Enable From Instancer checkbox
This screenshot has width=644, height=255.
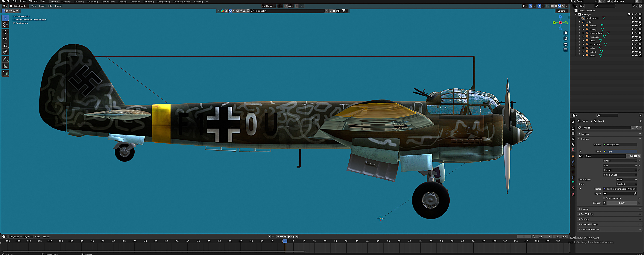click(604, 198)
